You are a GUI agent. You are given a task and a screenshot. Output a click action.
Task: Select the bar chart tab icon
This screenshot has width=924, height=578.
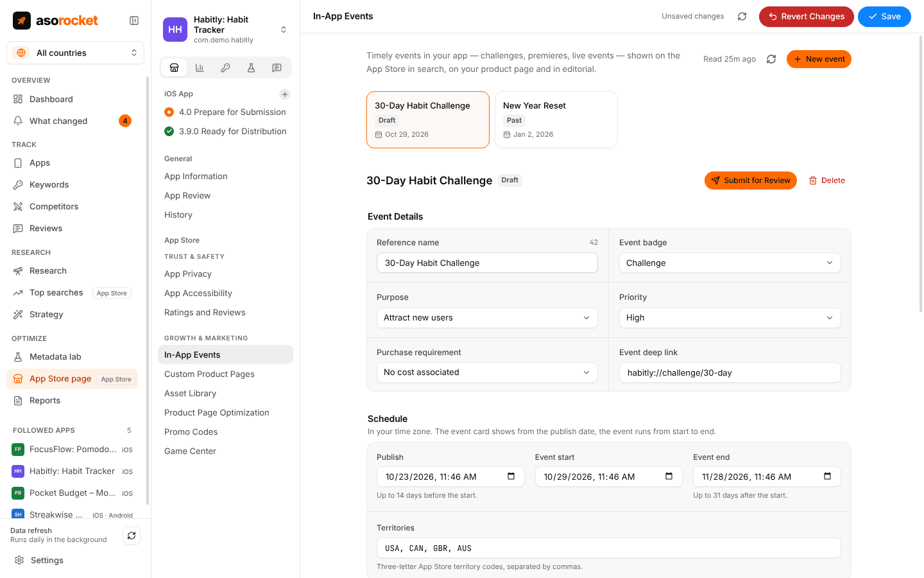click(200, 67)
